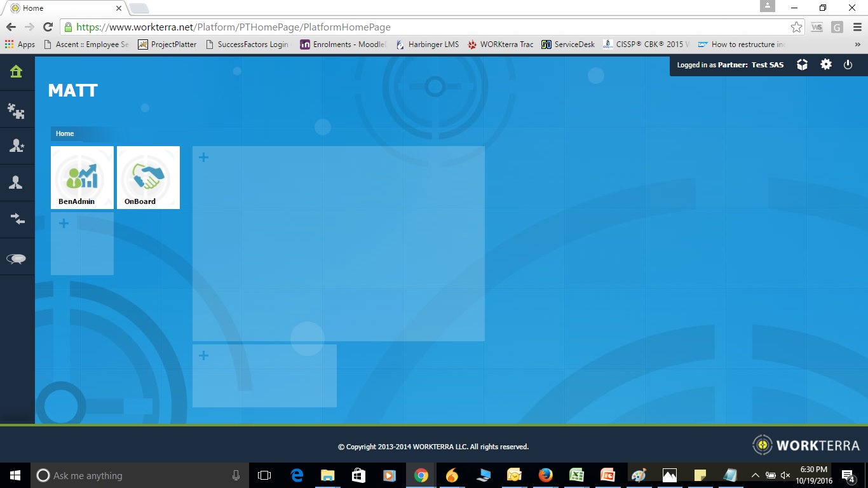Switch to the Home browser tab
The height and width of the screenshot is (488, 868).
64,8
